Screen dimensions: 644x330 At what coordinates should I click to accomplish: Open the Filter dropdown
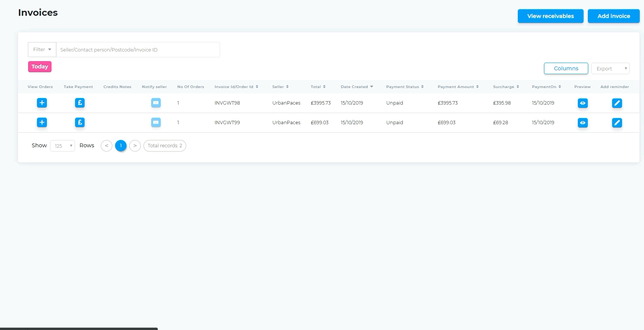[42, 50]
